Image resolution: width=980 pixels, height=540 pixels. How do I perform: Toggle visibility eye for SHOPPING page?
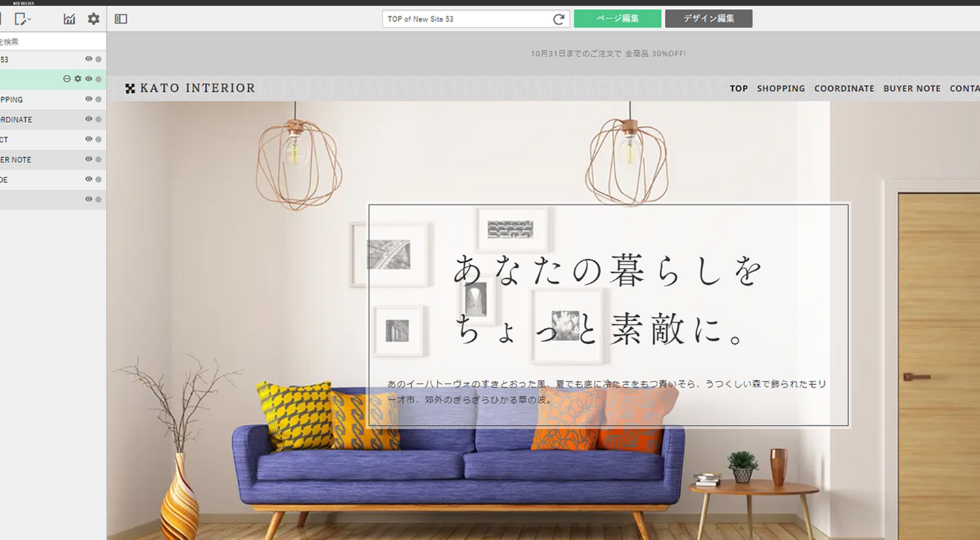point(88,99)
